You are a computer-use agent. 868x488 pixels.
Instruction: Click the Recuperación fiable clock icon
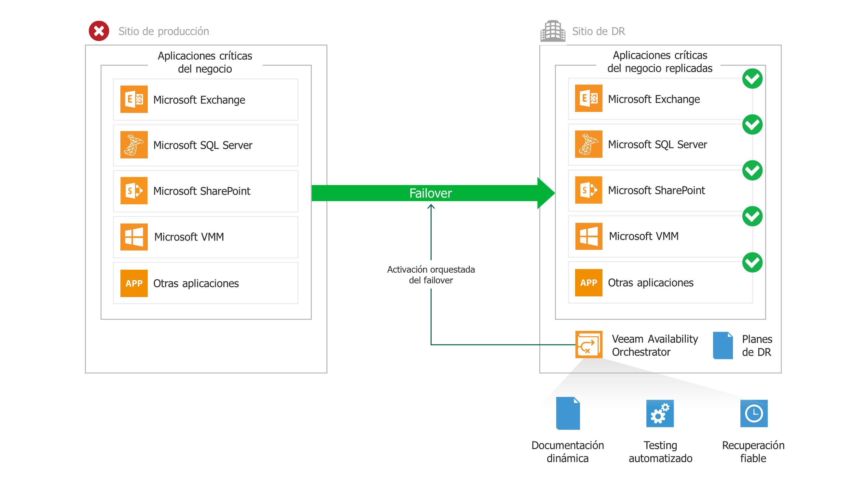coord(753,413)
